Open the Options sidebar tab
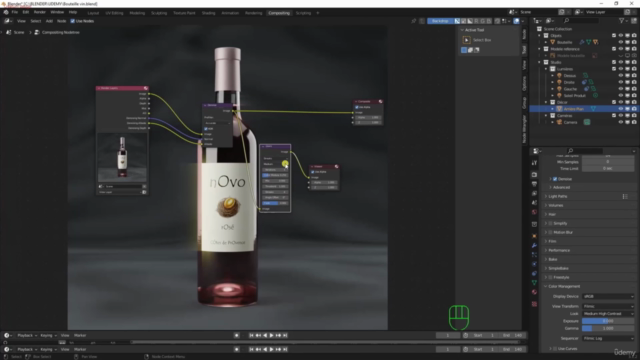This screenshot has height=360, width=640. [524, 84]
